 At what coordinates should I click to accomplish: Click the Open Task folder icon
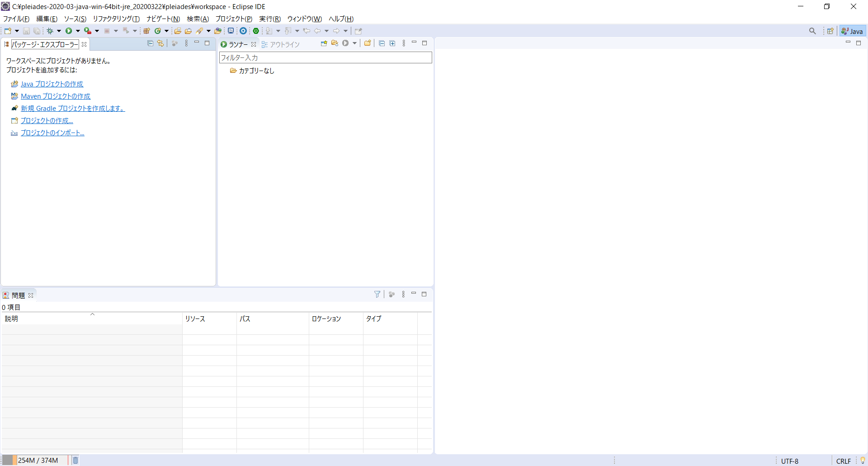point(188,31)
